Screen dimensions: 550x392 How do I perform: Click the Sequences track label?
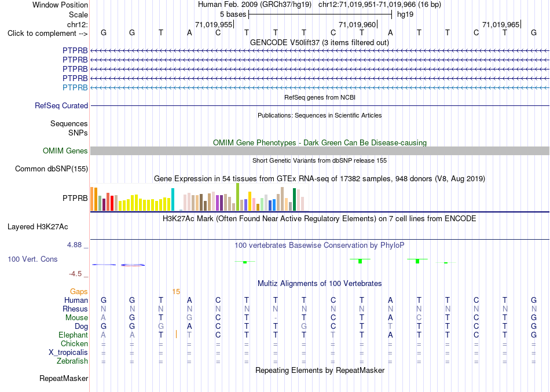[69, 123]
